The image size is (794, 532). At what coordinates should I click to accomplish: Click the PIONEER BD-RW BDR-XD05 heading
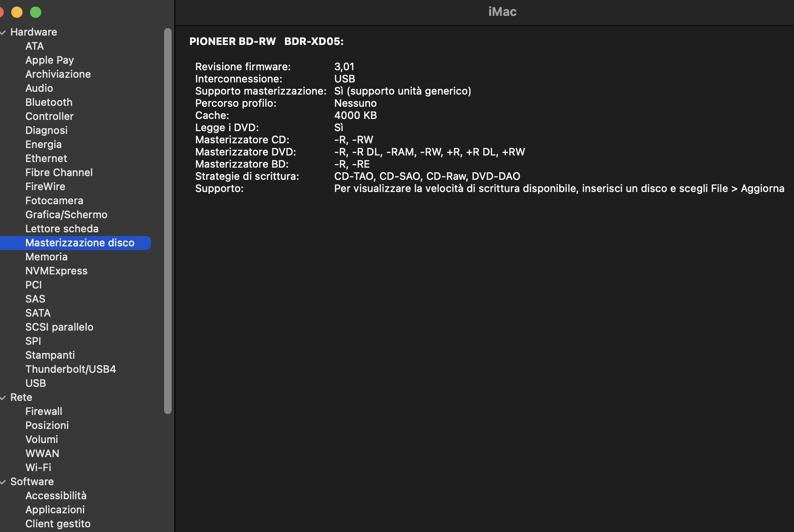266,41
